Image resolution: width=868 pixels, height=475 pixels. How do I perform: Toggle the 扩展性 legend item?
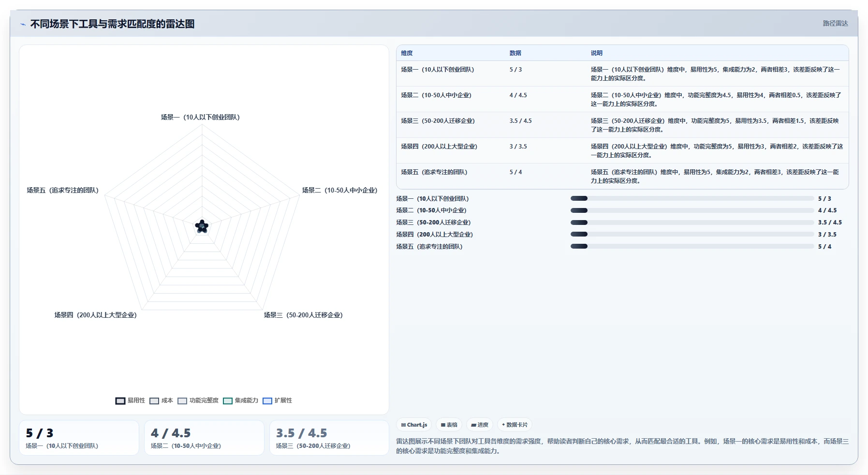coord(277,401)
